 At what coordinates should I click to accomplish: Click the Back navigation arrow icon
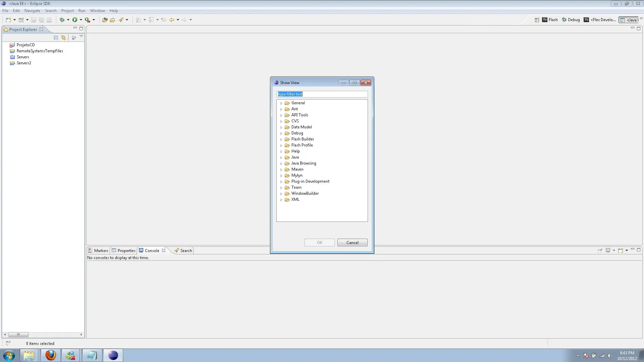tap(172, 20)
